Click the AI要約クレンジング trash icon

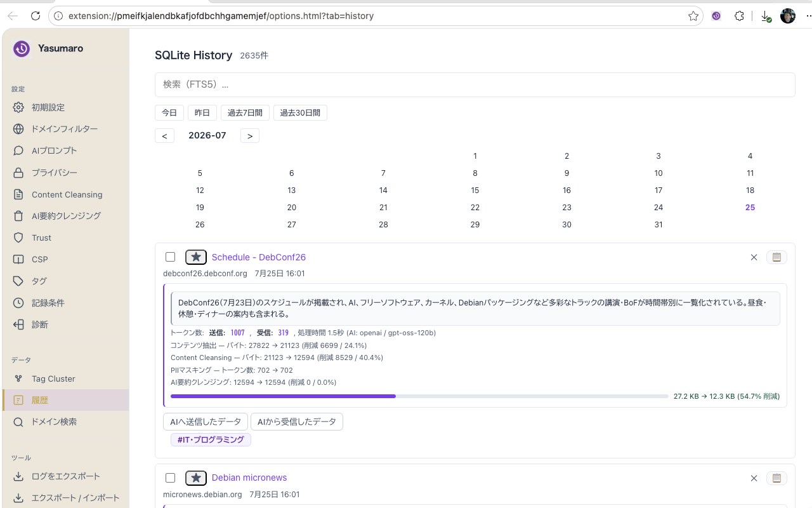pos(18,216)
